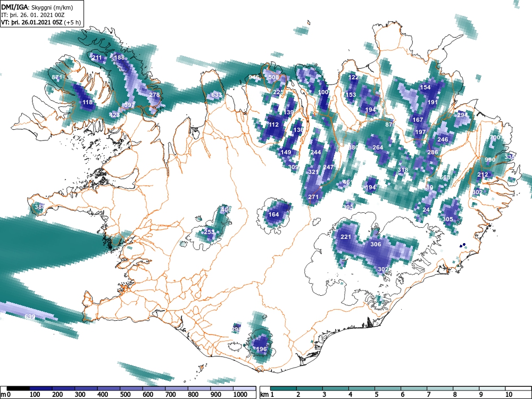The width and height of the screenshot is (532, 399).
Task: Click the '10' label on km legend
Action: (508, 395)
